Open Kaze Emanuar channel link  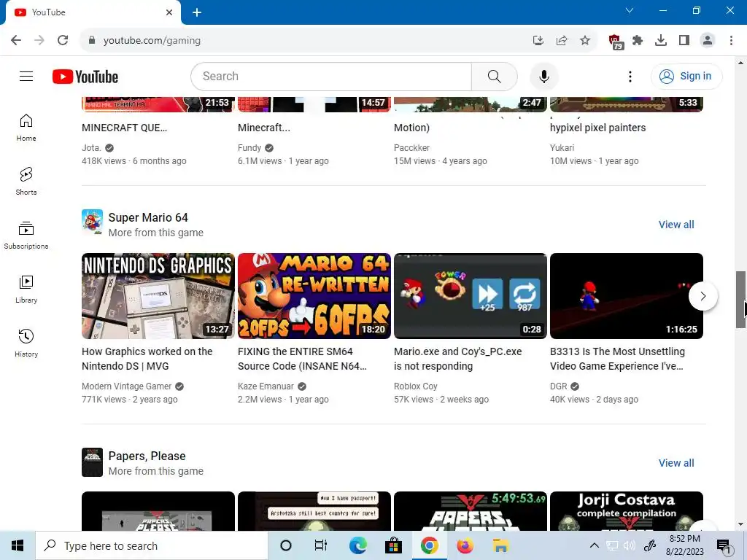coord(266,386)
